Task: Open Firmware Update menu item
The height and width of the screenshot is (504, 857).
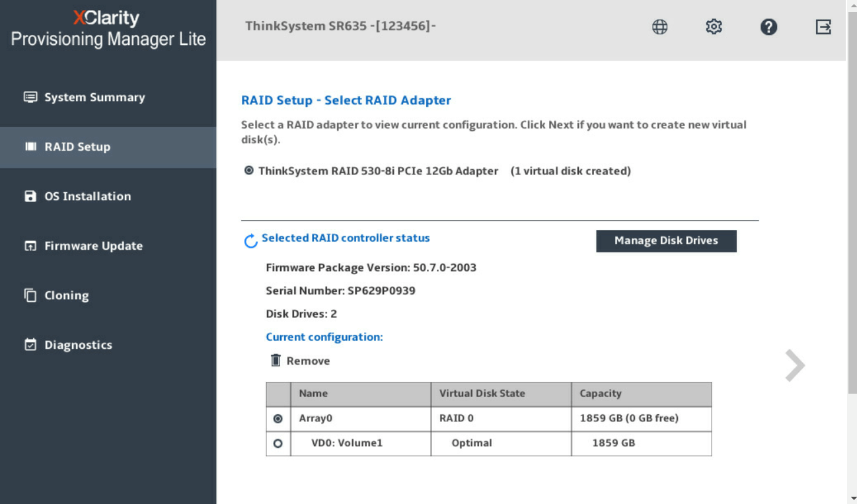Action: (x=108, y=246)
